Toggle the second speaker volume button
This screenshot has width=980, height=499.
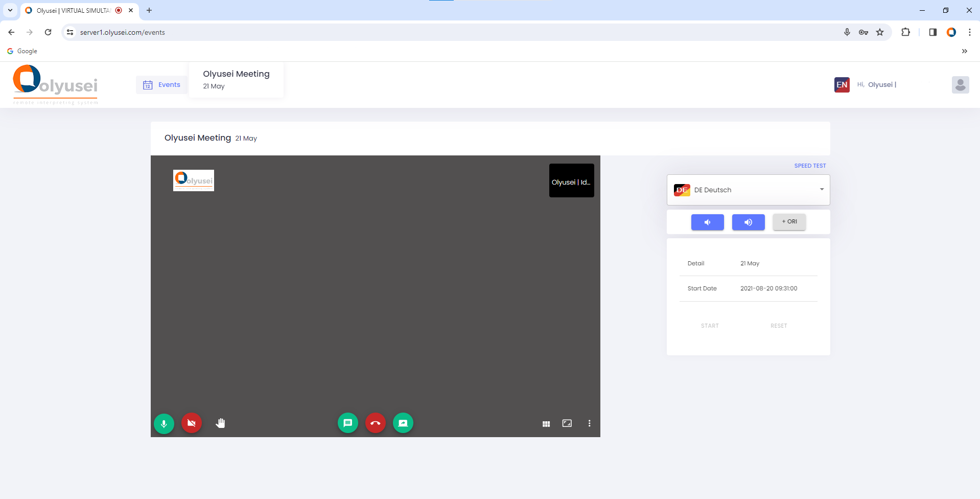(x=748, y=222)
